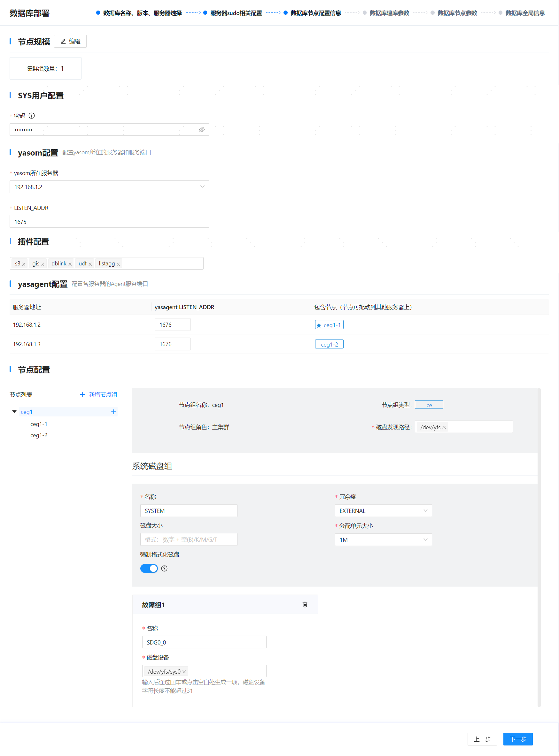Remove the s3 plugin tag
Screen dimensions: 559x756
24,263
